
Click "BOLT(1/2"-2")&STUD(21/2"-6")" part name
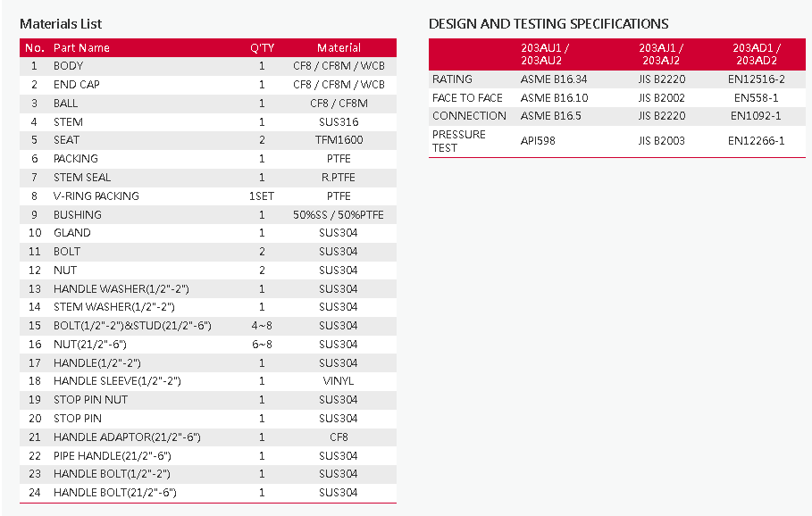click(x=132, y=326)
